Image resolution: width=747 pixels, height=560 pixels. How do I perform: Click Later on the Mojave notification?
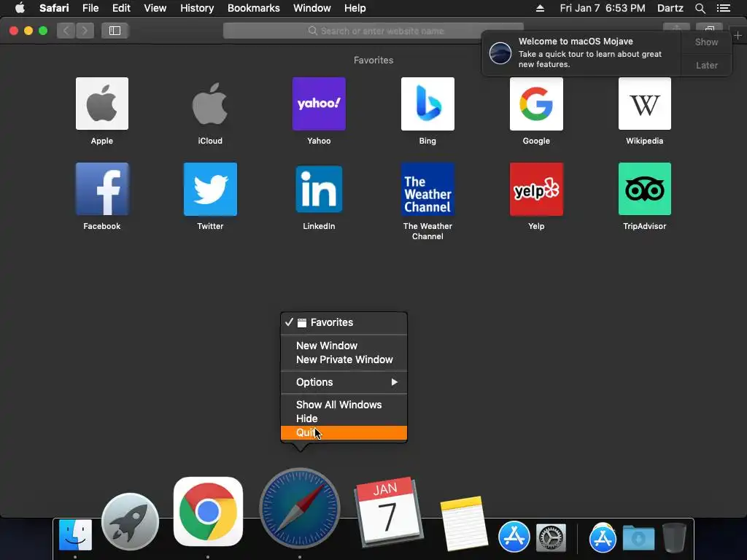pos(706,65)
